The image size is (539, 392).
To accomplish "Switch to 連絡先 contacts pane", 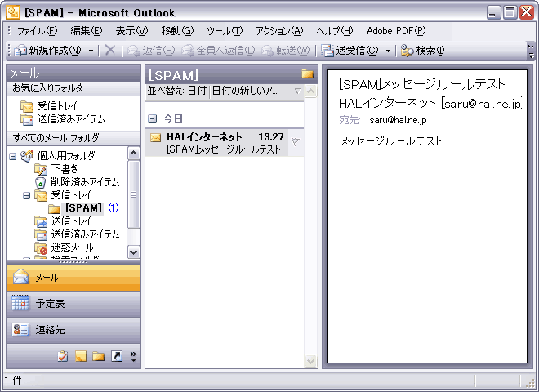I will pyautogui.click(x=73, y=330).
